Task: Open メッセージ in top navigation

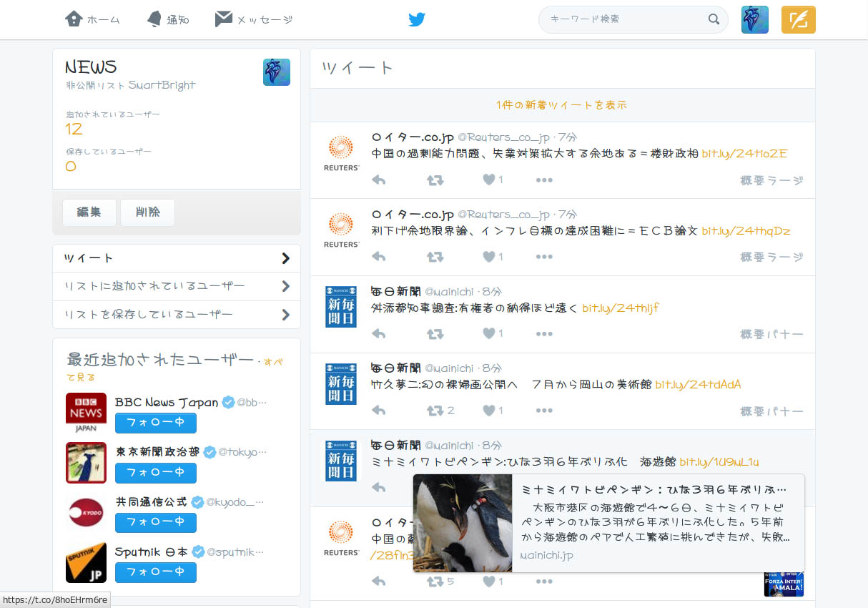Action: click(254, 19)
